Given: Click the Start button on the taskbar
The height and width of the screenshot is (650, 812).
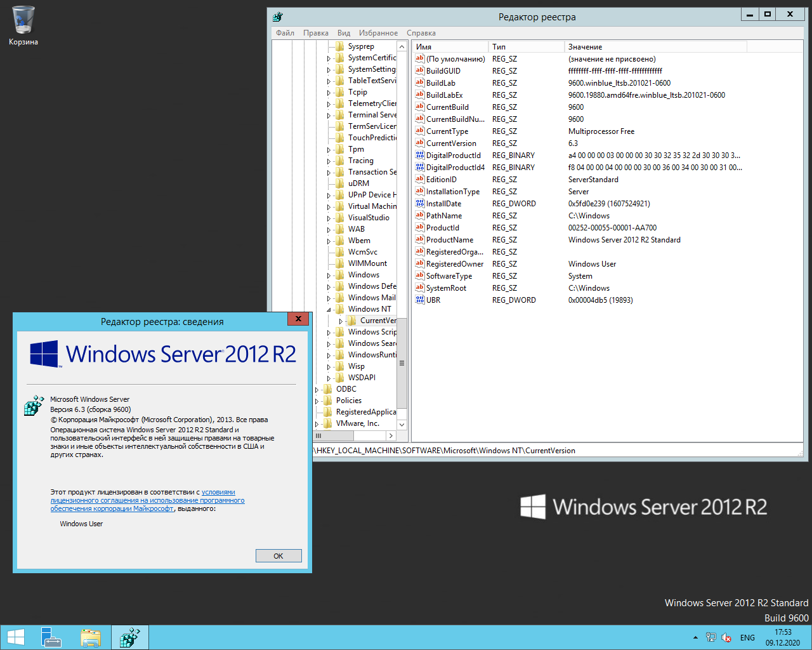Looking at the screenshot, I should [16, 637].
